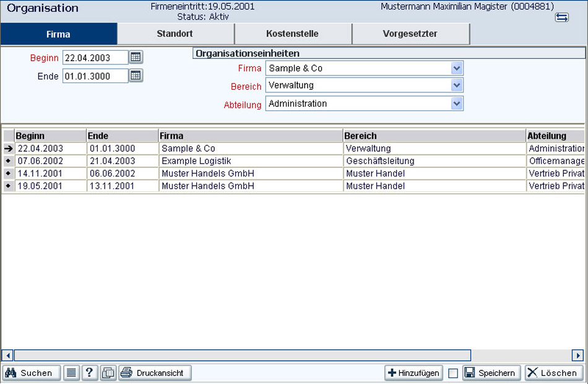Expand the Firma dropdown showing Sample & Co
This screenshot has width=588, height=384.
tap(456, 68)
